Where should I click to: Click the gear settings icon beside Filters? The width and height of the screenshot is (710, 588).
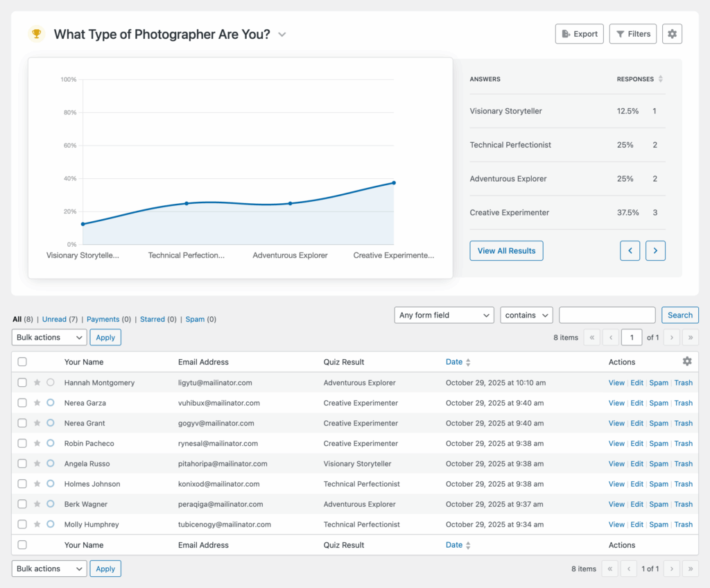click(x=672, y=34)
